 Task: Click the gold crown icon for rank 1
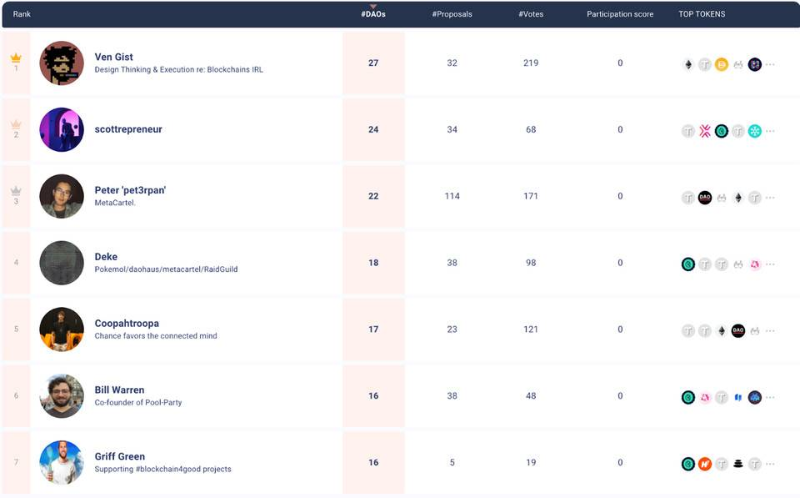tap(15, 58)
